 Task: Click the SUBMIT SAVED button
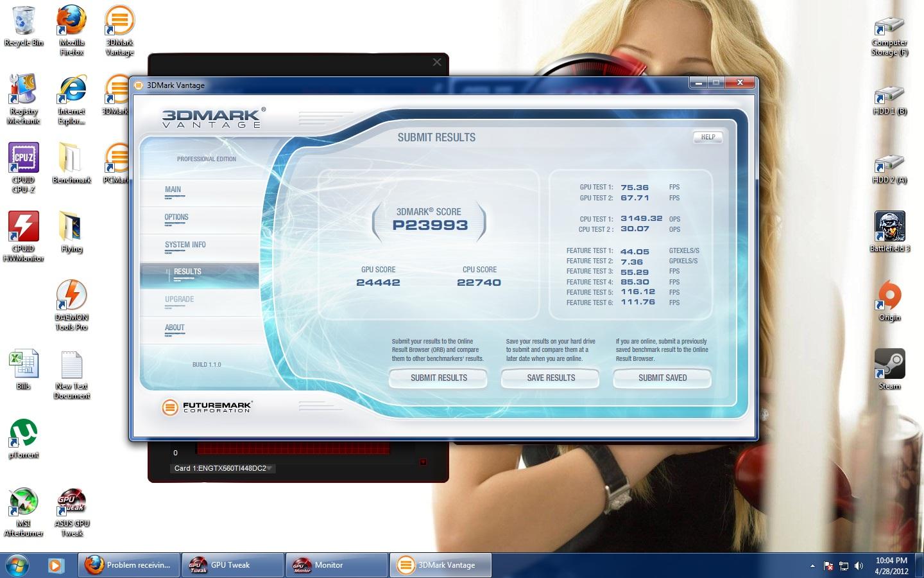click(x=662, y=378)
